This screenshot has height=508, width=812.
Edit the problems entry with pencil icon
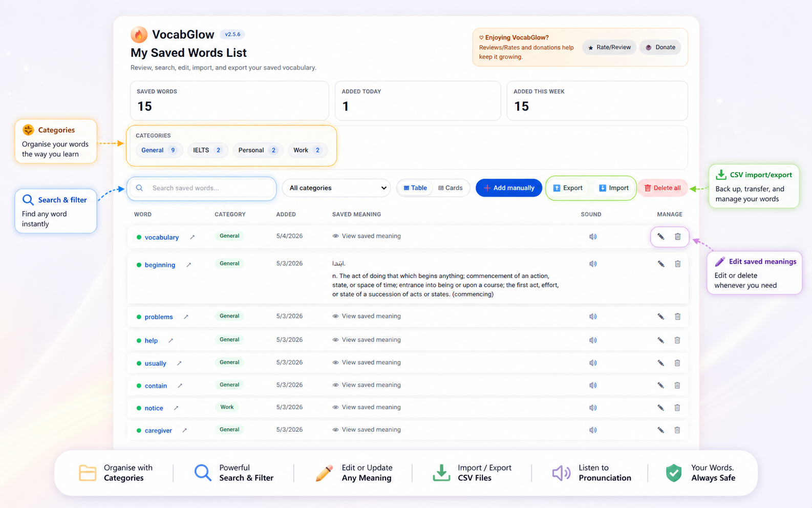coord(661,316)
